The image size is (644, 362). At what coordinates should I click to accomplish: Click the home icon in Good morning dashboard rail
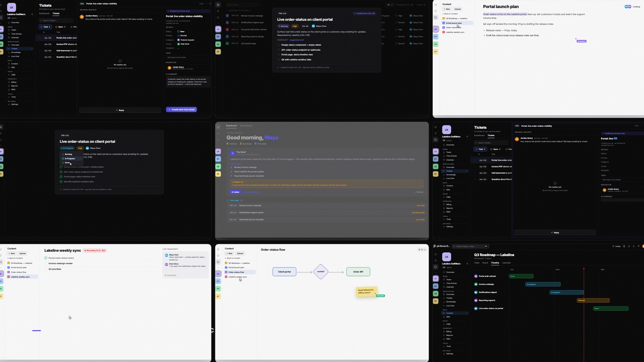point(218,127)
